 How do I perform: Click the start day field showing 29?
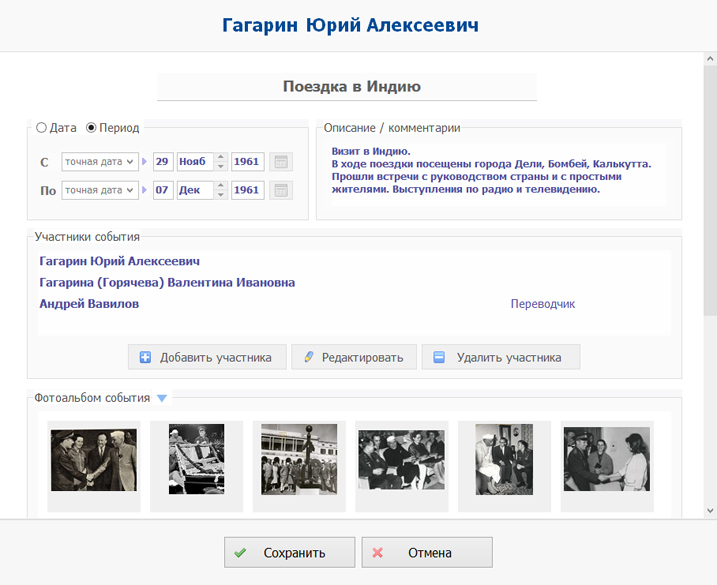(x=163, y=162)
